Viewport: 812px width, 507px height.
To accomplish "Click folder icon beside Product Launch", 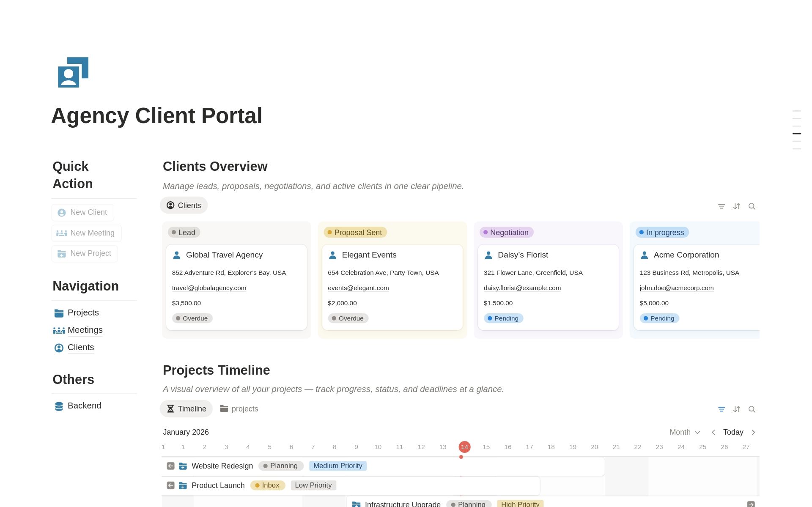I will (x=183, y=485).
